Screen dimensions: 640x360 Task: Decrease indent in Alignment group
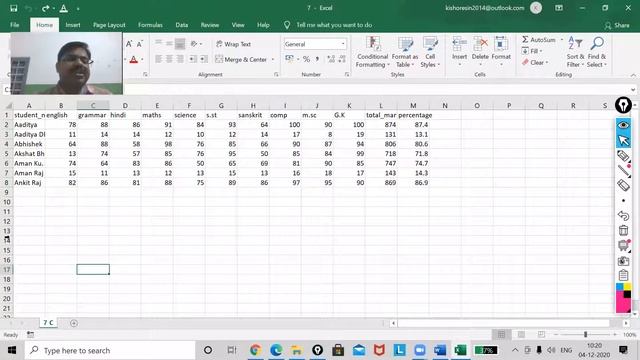[193, 59]
